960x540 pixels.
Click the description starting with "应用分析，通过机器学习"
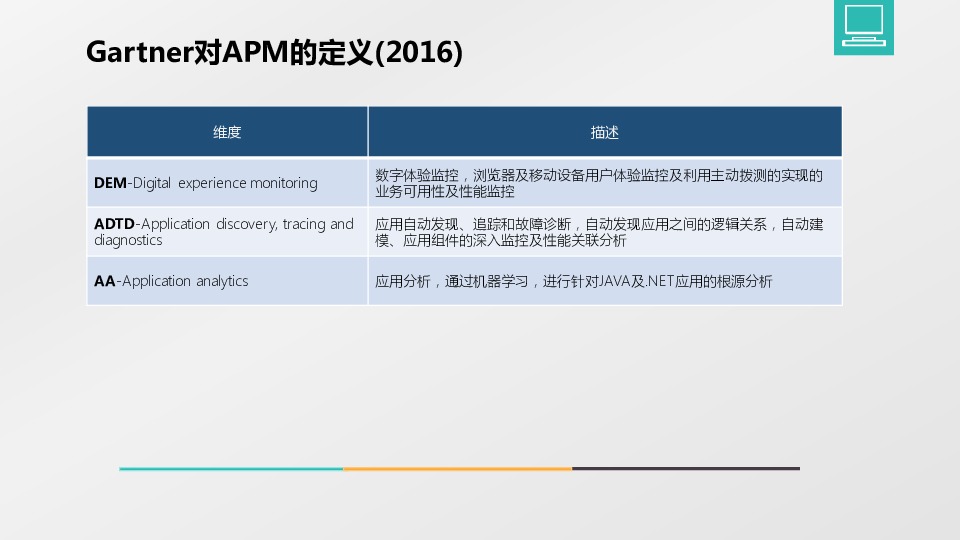(x=605, y=281)
